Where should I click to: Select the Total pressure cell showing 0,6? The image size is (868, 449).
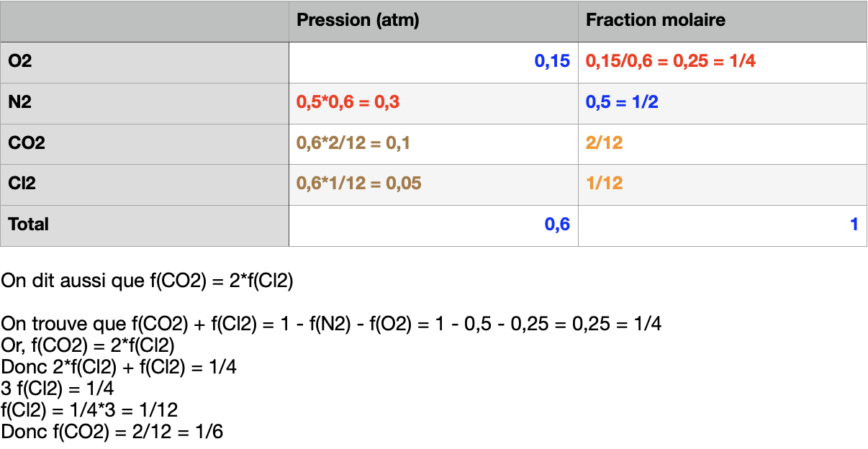pyautogui.click(x=556, y=225)
